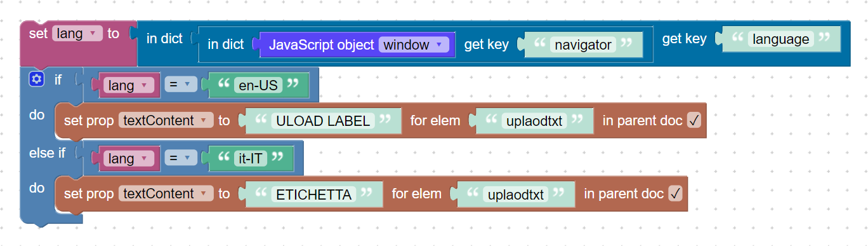Select the language text field

tap(781, 39)
